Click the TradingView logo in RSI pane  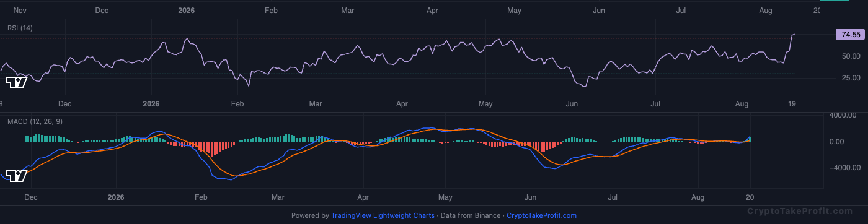click(x=16, y=83)
